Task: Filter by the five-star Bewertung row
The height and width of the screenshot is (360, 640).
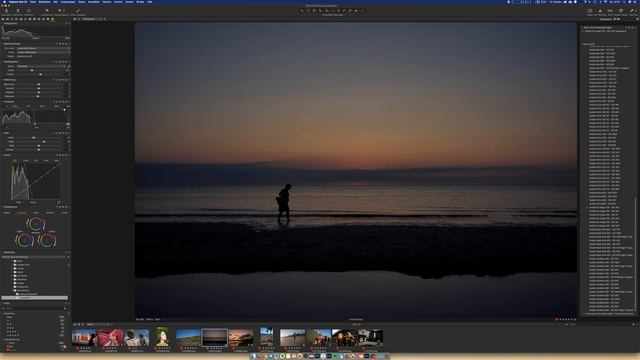Action: (x=35, y=335)
